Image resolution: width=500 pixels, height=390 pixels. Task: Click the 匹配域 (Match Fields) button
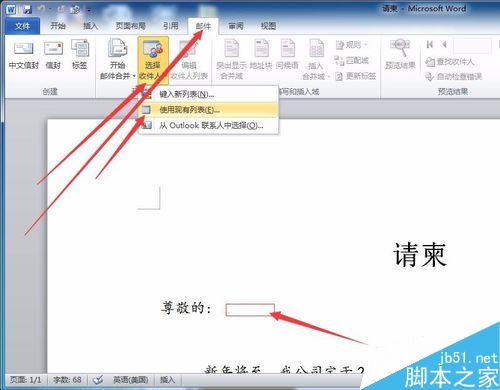click(x=352, y=60)
